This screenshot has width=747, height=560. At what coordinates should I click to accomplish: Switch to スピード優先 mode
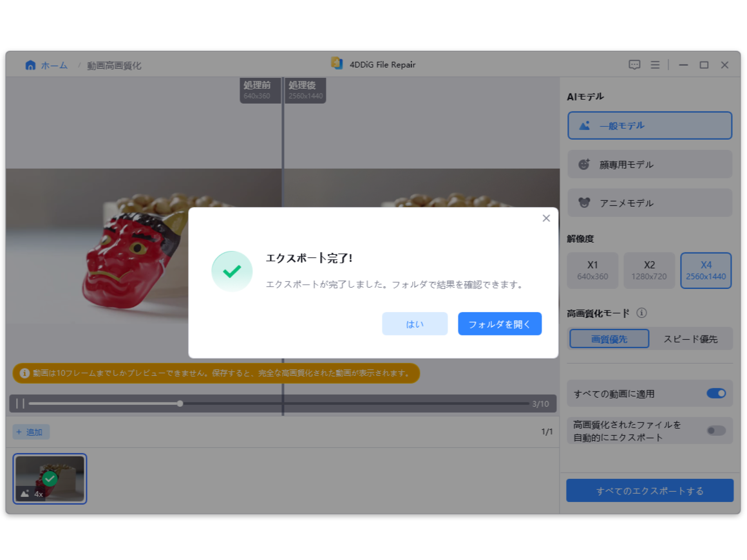coord(690,339)
